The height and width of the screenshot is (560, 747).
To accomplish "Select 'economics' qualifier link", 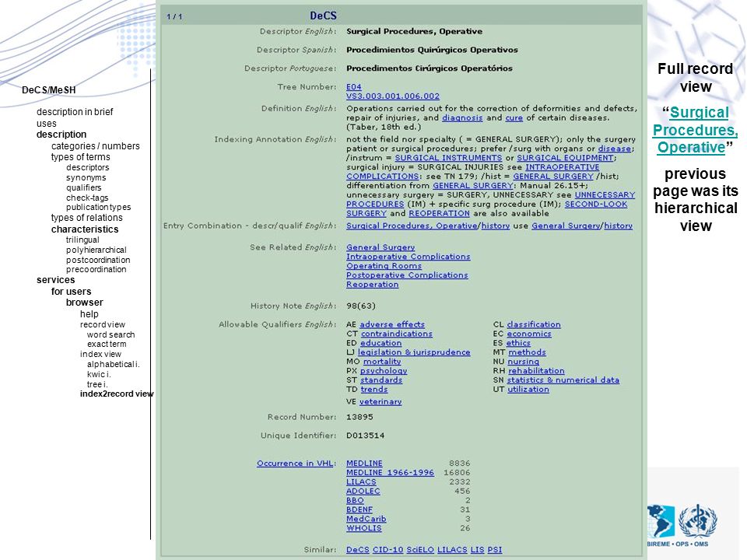I will pos(529,334).
